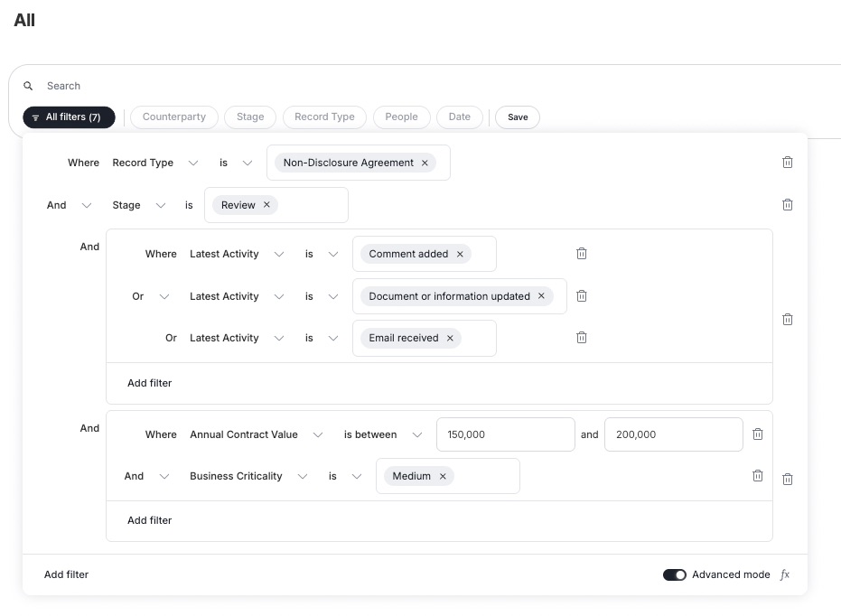Delete the Comment added activity filter
This screenshot has height=616, width=841.
pos(581,254)
